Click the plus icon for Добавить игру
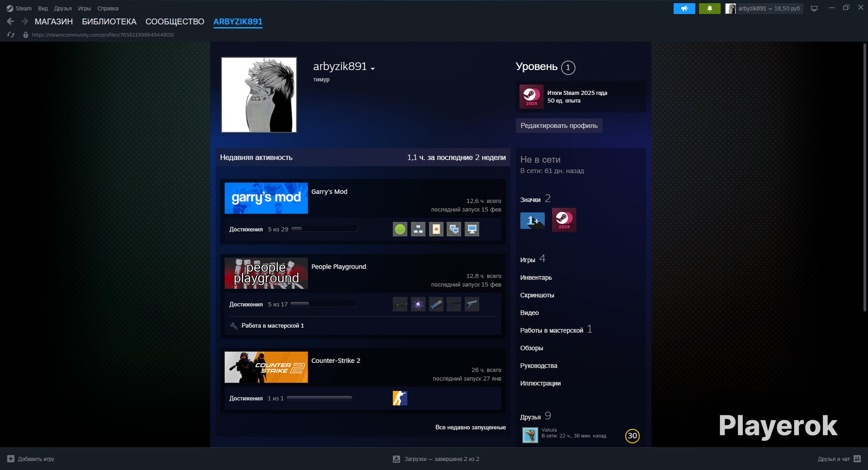868x470 pixels. [11, 459]
